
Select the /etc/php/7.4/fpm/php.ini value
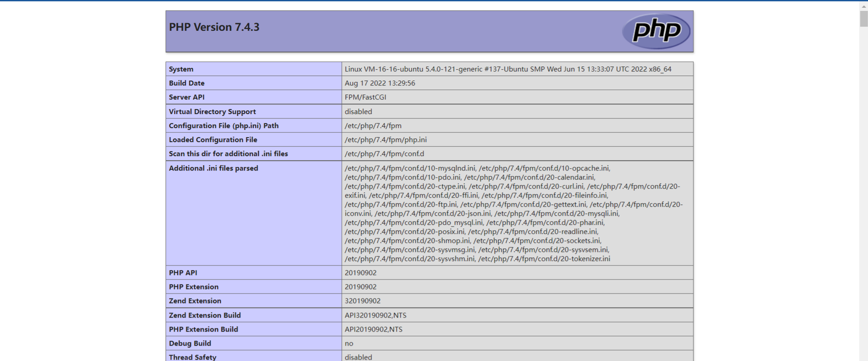386,140
